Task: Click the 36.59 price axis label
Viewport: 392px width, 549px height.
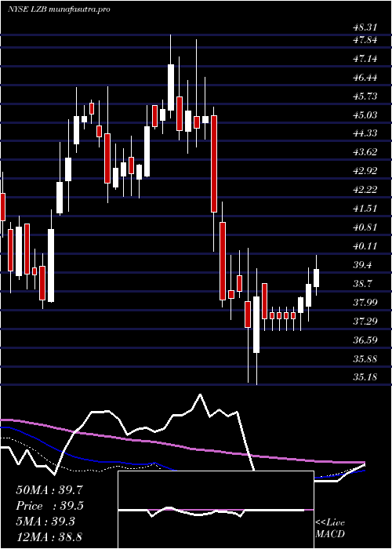Action: coord(365,340)
